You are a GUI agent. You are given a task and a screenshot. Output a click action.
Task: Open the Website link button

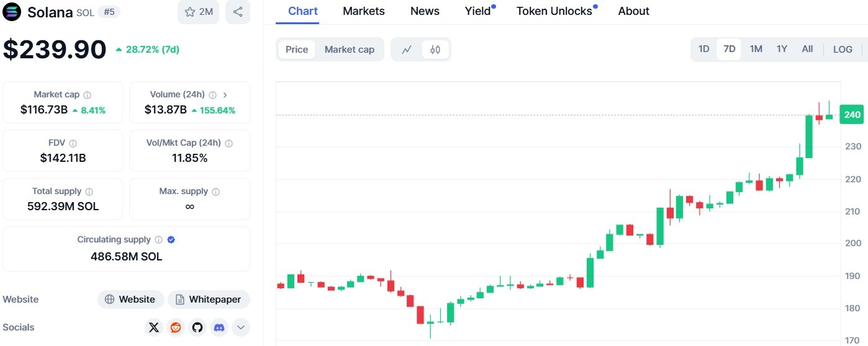tap(130, 299)
